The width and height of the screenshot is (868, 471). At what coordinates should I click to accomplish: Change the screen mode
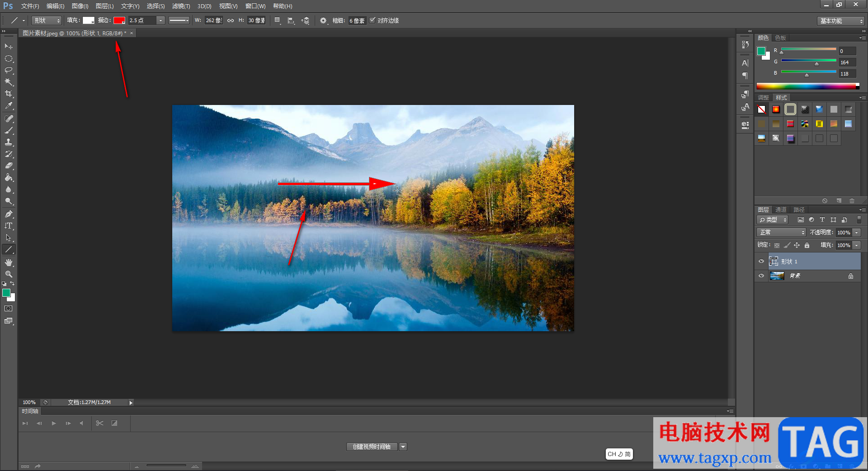tap(9, 321)
